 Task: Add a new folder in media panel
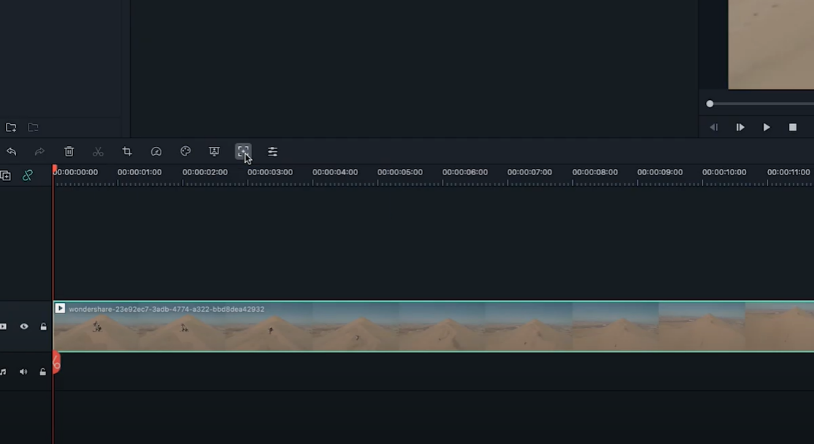click(11, 128)
